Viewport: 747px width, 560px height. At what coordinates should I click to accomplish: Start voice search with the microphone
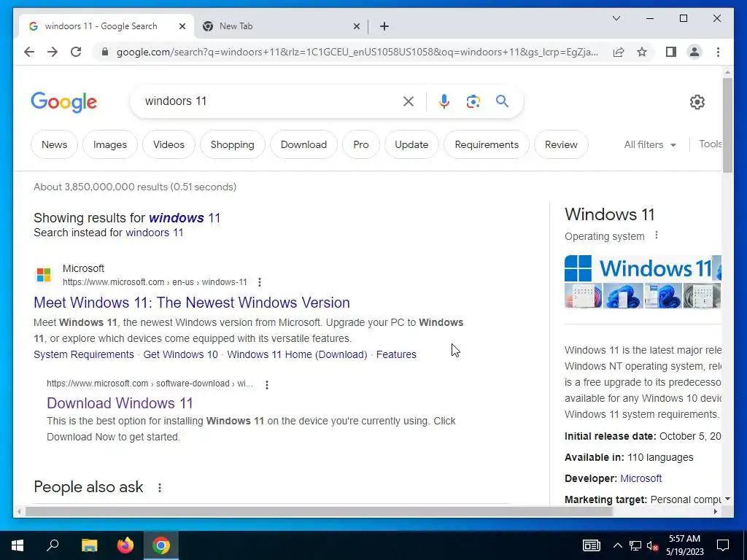444,101
